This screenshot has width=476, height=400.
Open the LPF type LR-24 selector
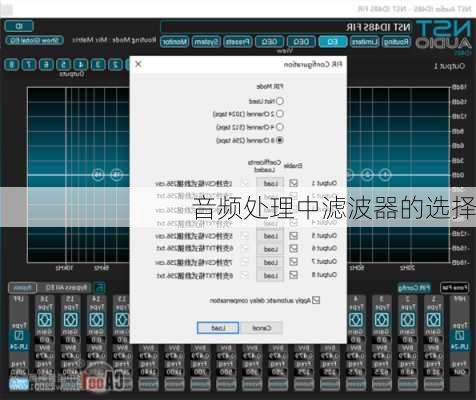19,339
